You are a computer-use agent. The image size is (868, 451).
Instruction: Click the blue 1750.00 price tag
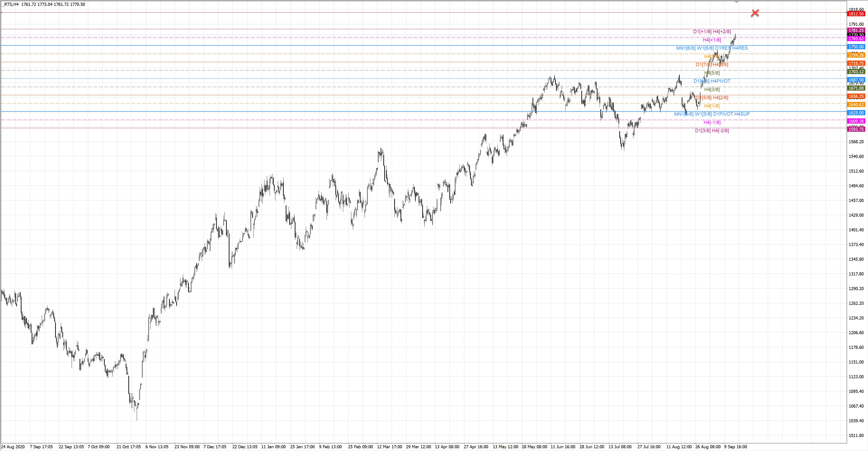[x=856, y=47]
